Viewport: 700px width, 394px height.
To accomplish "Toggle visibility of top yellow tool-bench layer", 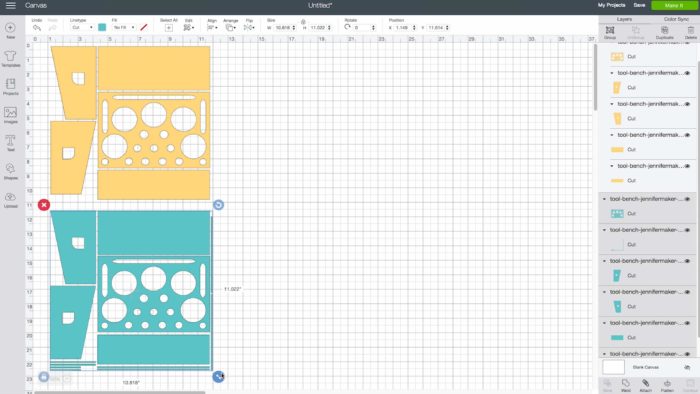I will (687, 73).
